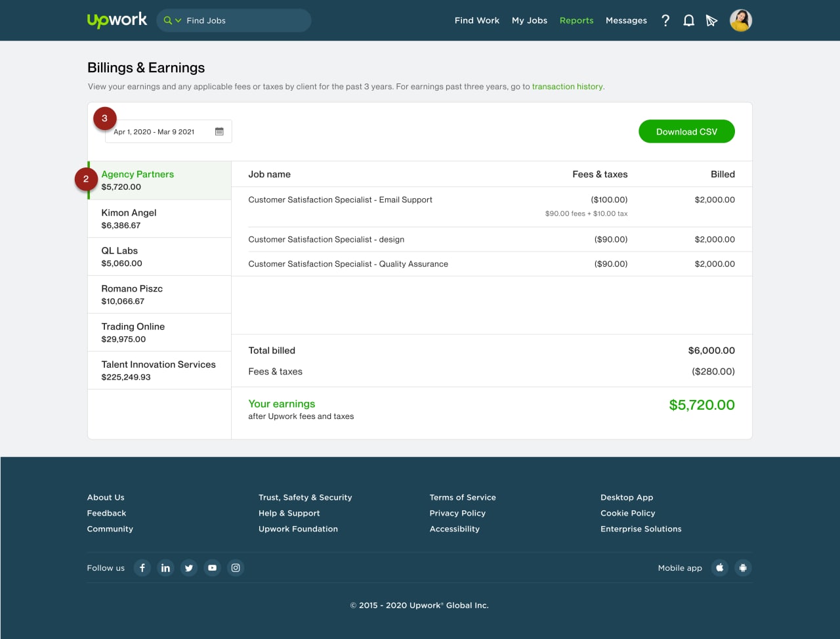The height and width of the screenshot is (639, 840).
Task: Open the Desktop App link
Action: [627, 497]
